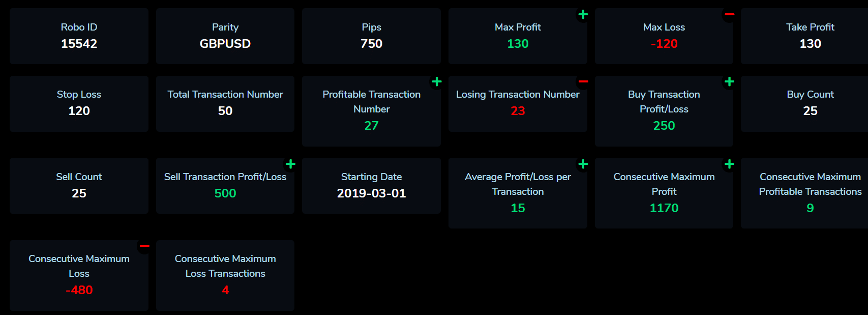
Task: Click the Buy Count 25 card
Action: tap(804, 104)
